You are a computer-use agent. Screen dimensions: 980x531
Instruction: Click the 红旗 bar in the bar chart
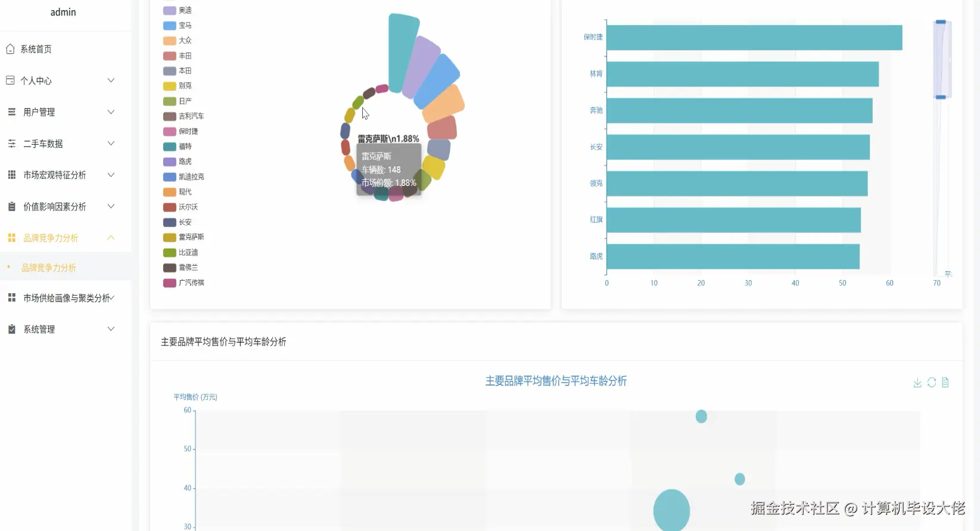pos(733,220)
